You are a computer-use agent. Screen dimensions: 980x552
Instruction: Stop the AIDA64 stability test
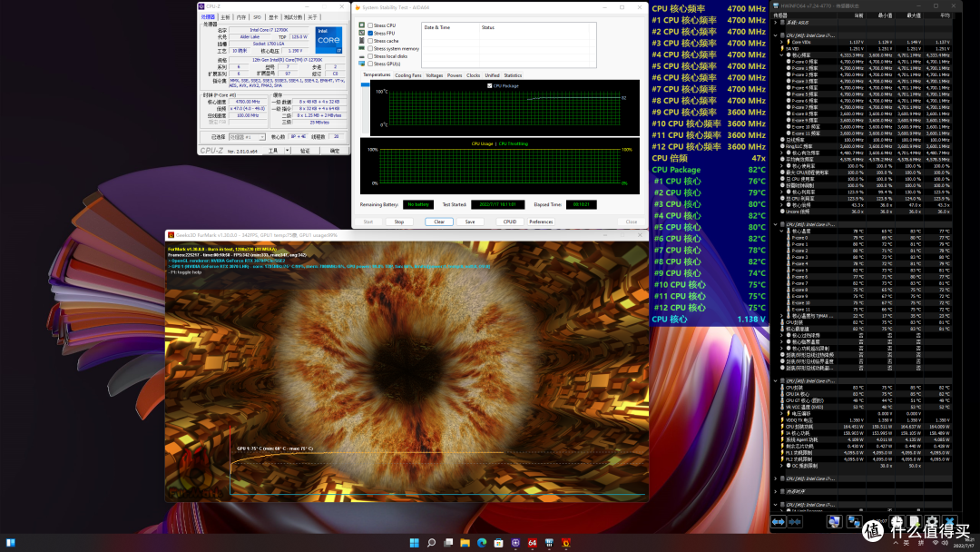398,222
